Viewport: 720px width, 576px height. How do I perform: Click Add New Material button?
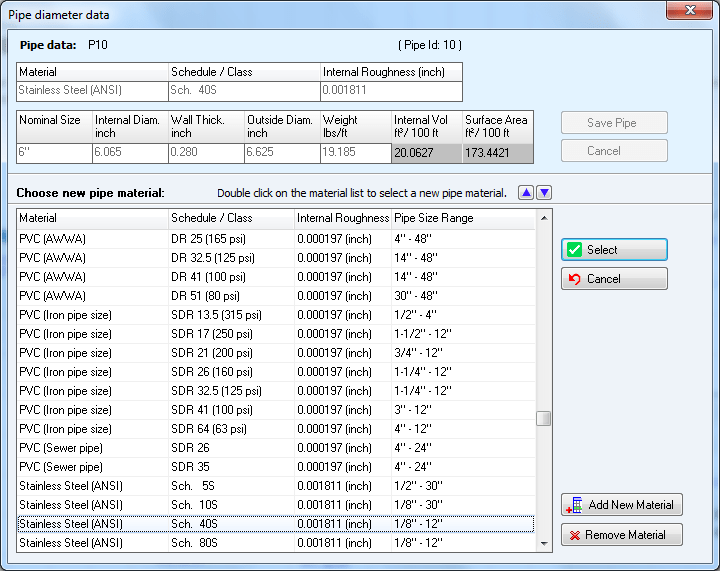(x=622, y=505)
